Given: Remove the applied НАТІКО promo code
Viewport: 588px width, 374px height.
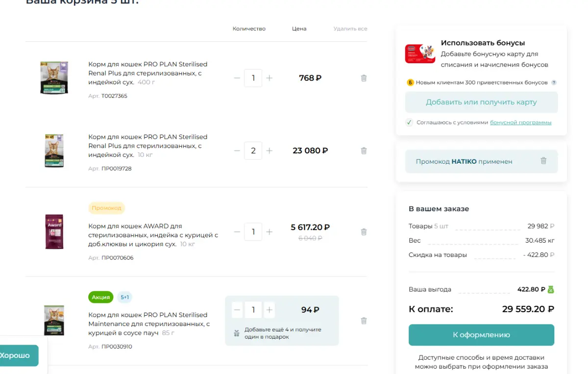Looking at the screenshot, I should 543,161.
